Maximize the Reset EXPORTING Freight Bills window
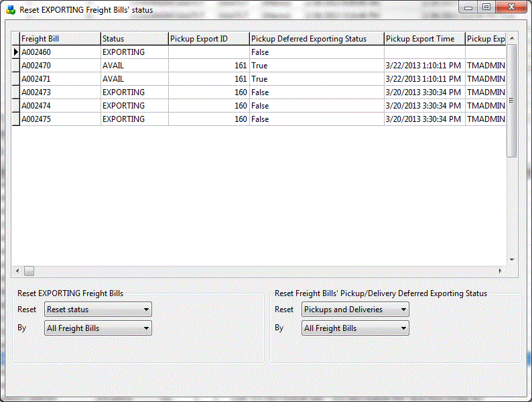This screenshot has width=532, height=402. pyautogui.click(x=486, y=7)
